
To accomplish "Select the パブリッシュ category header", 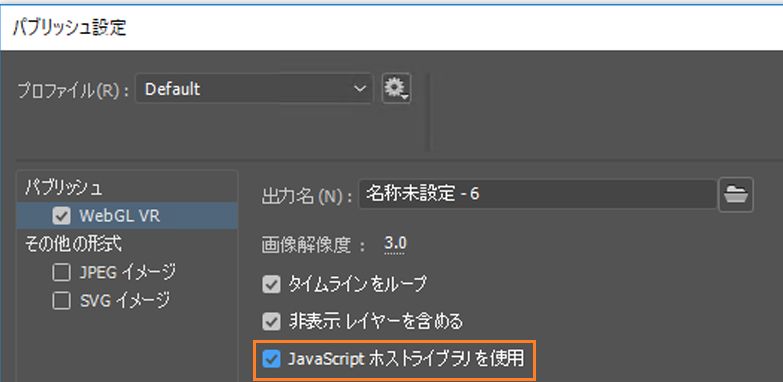I will tap(63, 188).
